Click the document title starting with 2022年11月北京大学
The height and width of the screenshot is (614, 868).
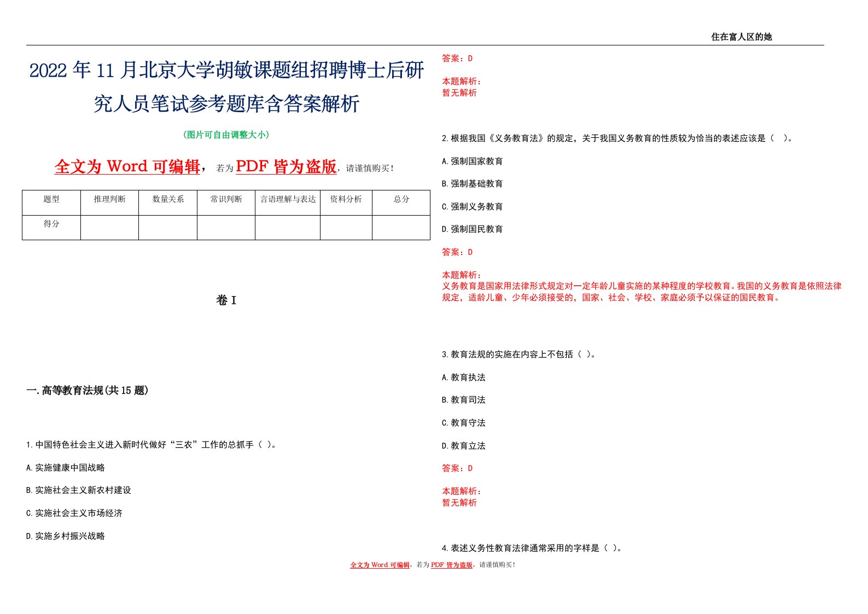click(226, 86)
